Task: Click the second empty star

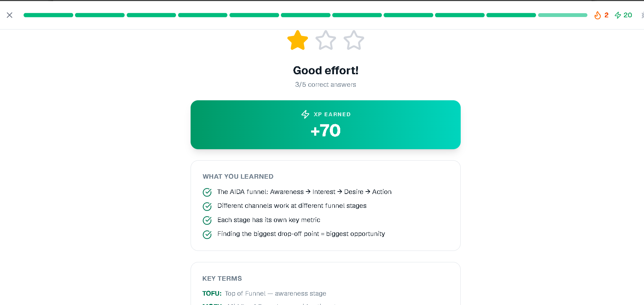Action: (326, 41)
